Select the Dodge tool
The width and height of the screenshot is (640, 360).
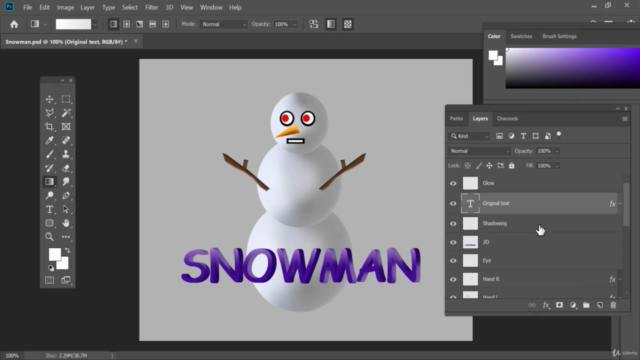(x=49, y=196)
